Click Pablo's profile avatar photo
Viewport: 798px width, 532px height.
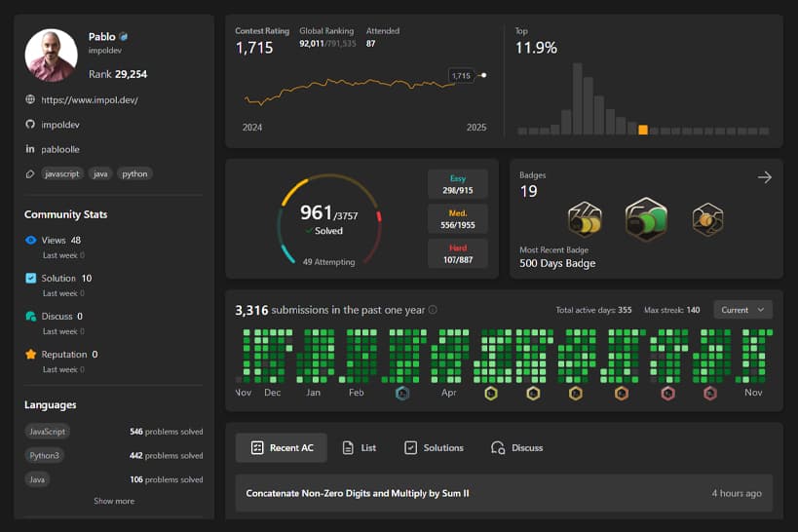(x=51, y=55)
